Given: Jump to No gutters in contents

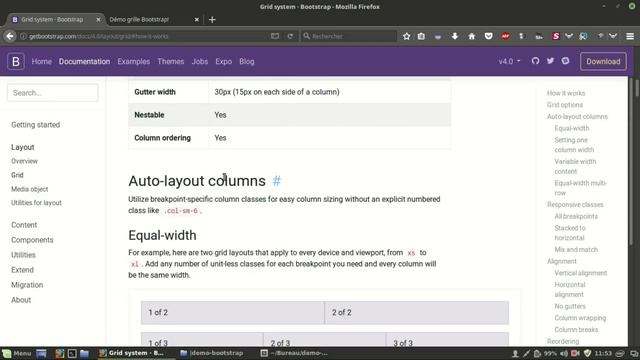Looking at the screenshot, I should point(570,306).
